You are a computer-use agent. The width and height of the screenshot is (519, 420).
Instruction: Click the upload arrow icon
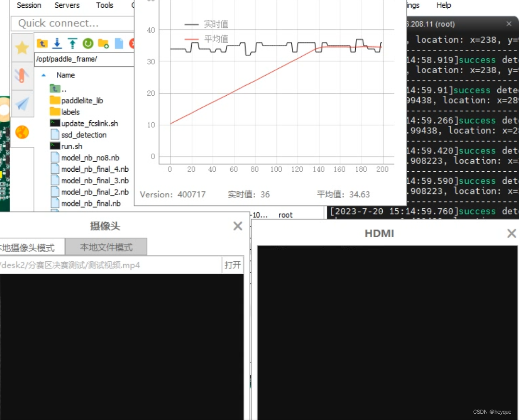(x=73, y=43)
